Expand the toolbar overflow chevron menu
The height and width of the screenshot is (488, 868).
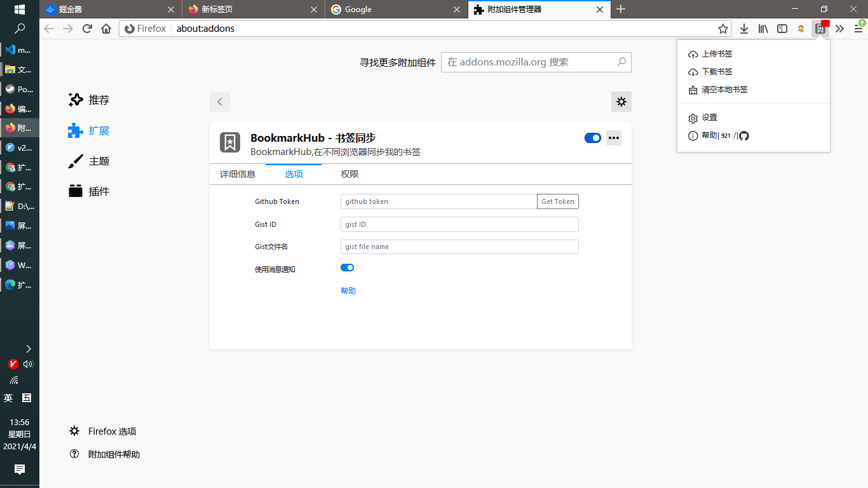click(x=839, y=29)
